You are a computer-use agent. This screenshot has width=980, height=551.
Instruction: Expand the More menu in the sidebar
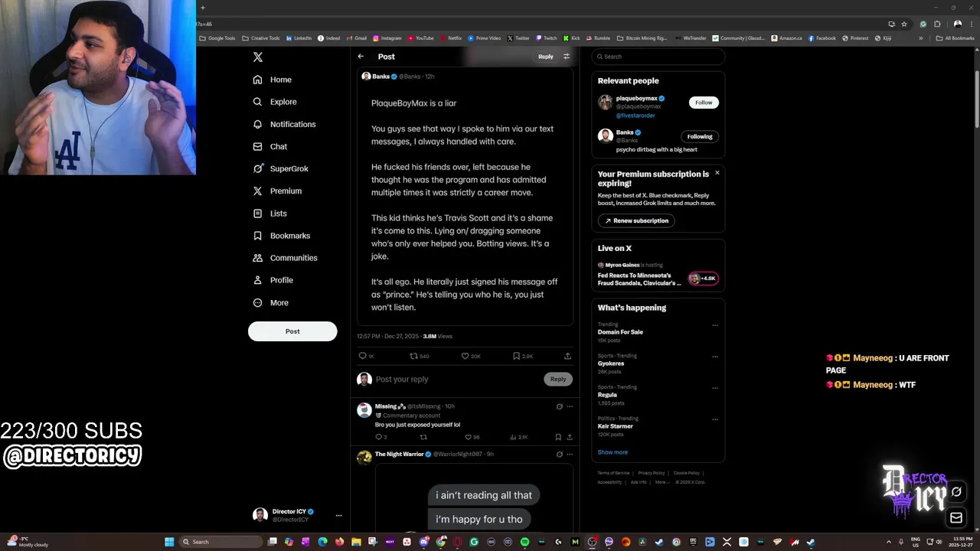[270, 302]
